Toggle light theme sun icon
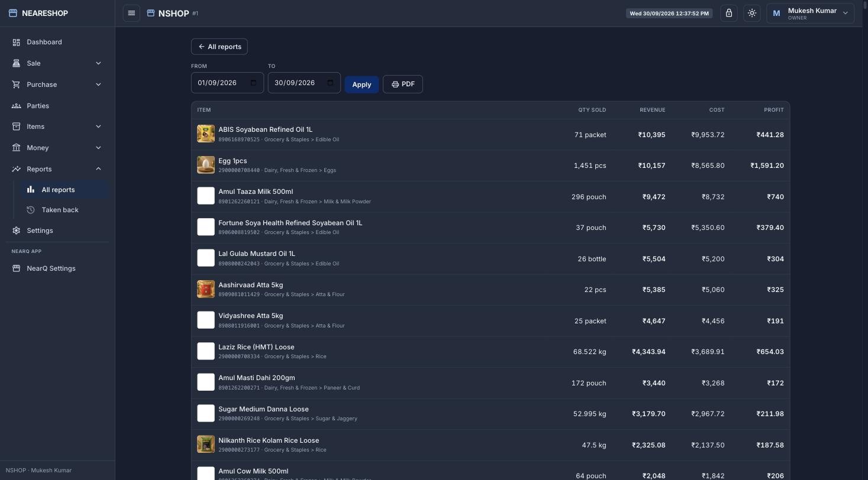This screenshot has width=868, height=480. tap(752, 13)
